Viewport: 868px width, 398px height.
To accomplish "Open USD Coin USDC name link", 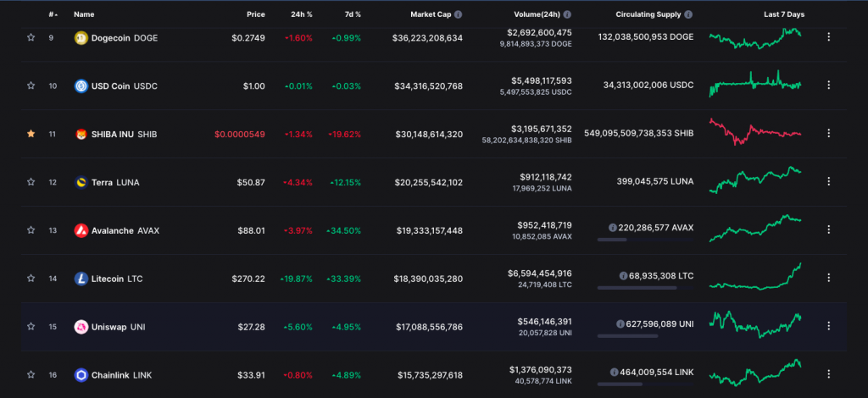I will click(125, 86).
